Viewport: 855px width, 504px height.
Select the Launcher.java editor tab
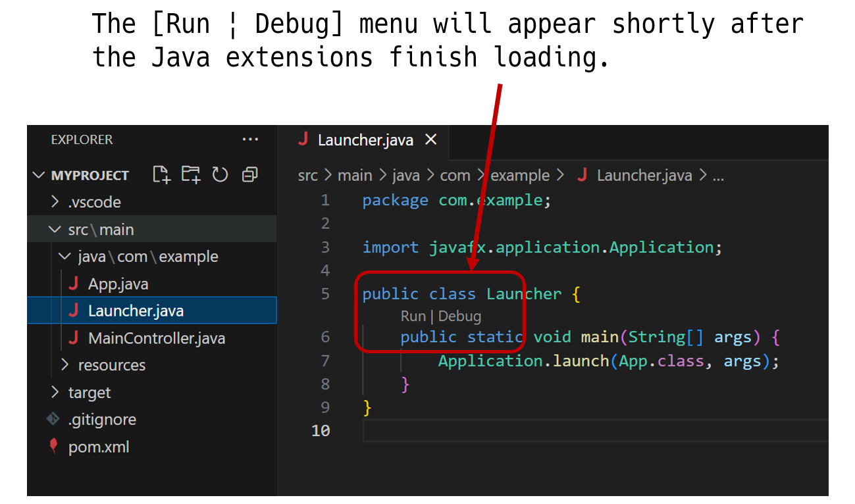click(x=366, y=141)
